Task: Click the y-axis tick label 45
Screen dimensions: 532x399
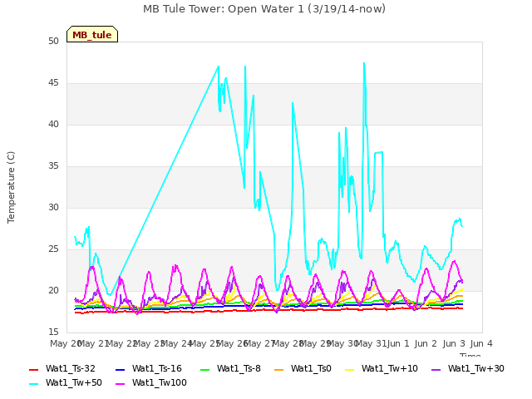Action: pyautogui.click(x=53, y=83)
